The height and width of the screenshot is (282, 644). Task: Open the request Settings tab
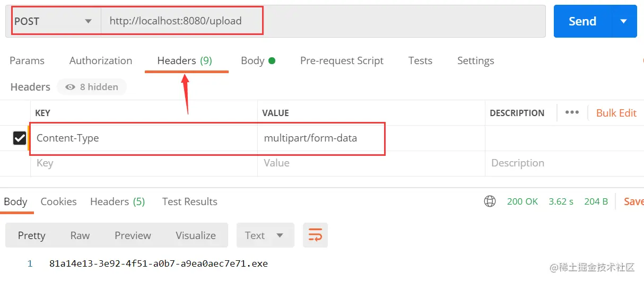click(x=476, y=60)
